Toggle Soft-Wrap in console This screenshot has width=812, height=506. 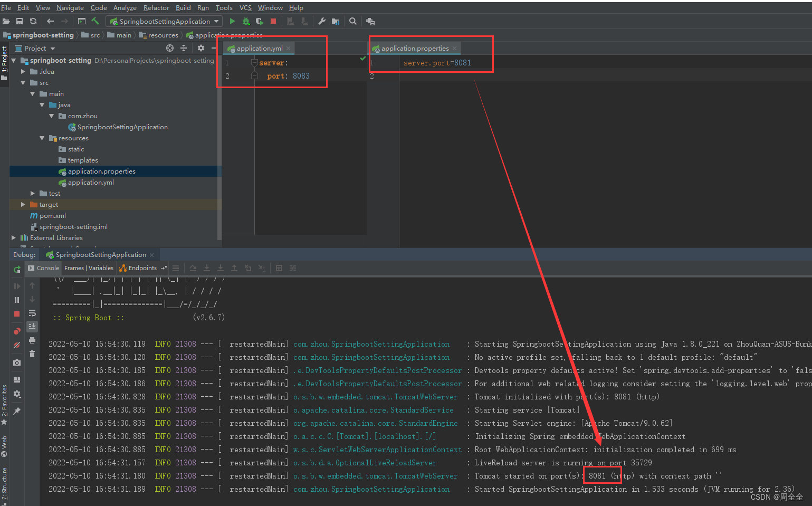click(x=32, y=313)
